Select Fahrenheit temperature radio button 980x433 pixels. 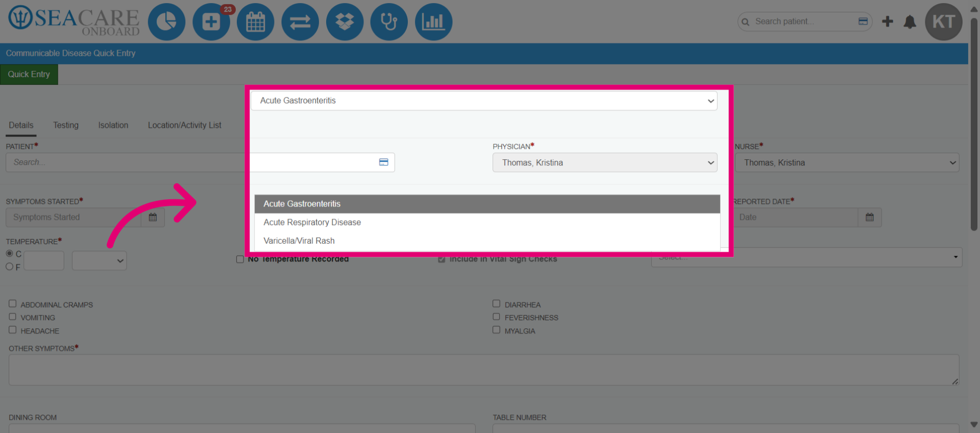pyautogui.click(x=9, y=267)
